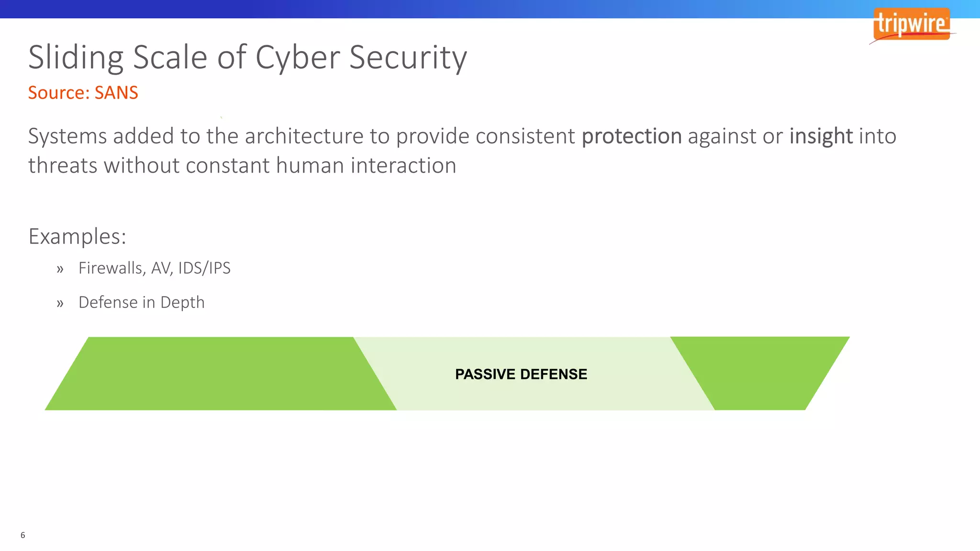Click the second bullet chevron marker
The width and height of the screenshot is (980, 551).
[60, 303]
